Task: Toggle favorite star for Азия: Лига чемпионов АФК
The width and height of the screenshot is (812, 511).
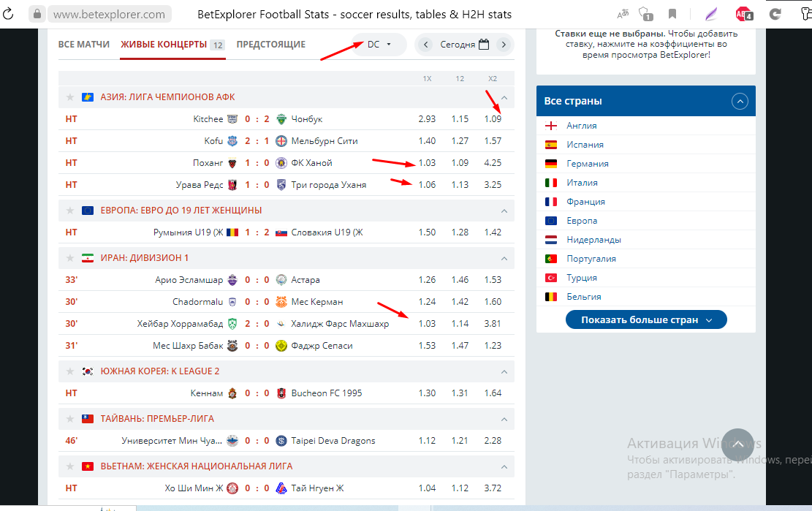Action: pos(70,97)
